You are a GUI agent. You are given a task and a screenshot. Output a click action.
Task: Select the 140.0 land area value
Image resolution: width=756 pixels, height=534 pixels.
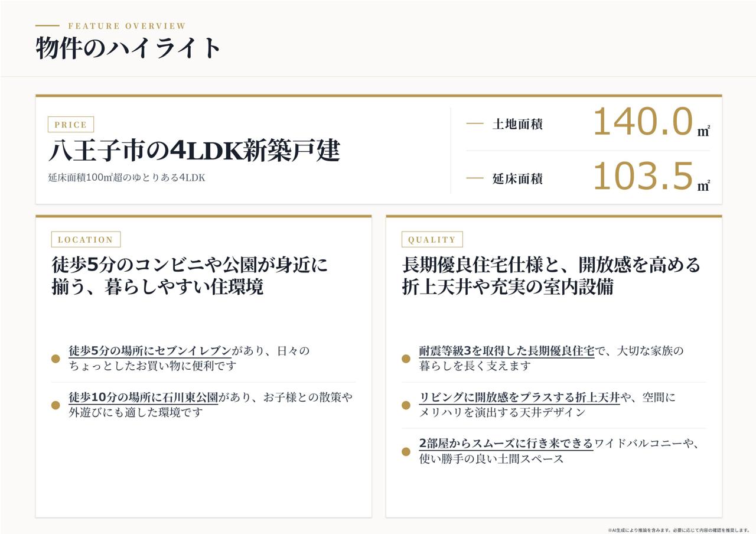[x=643, y=122]
